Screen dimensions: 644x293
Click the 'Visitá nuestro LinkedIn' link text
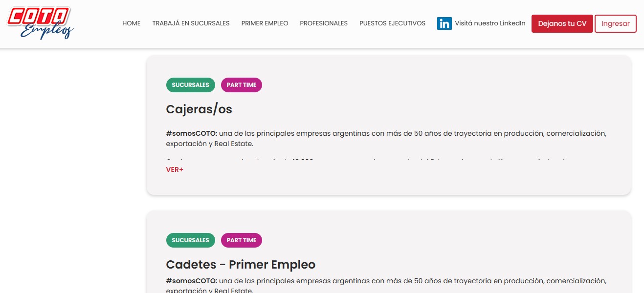(490, 23)
